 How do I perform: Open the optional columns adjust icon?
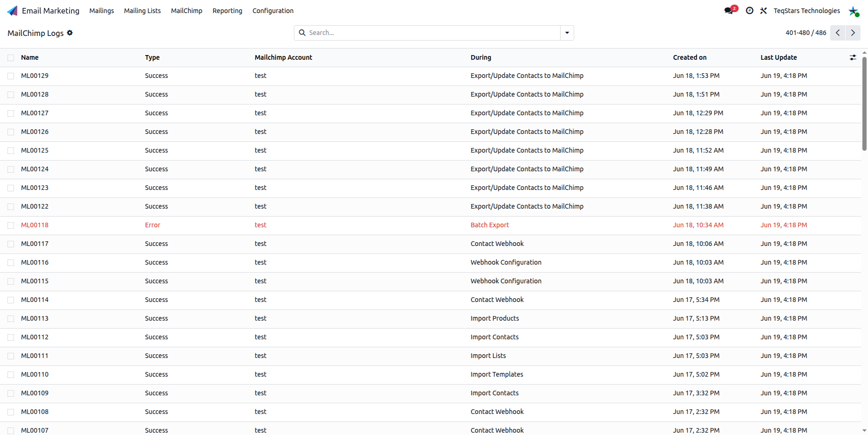[x=853, y=57]
